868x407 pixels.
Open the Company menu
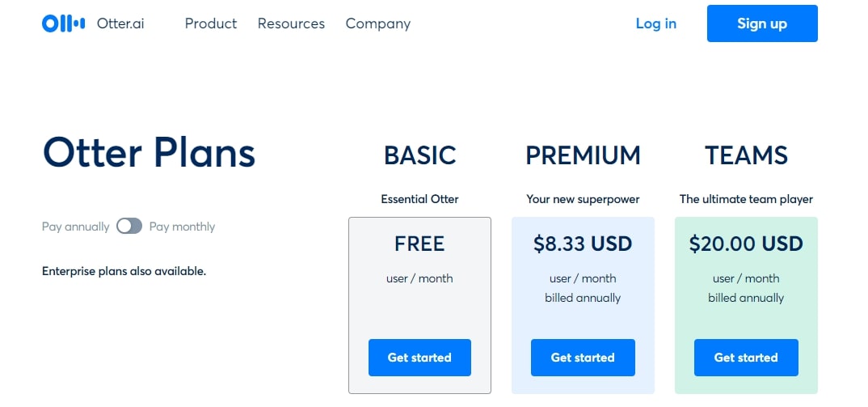point(378,23)
